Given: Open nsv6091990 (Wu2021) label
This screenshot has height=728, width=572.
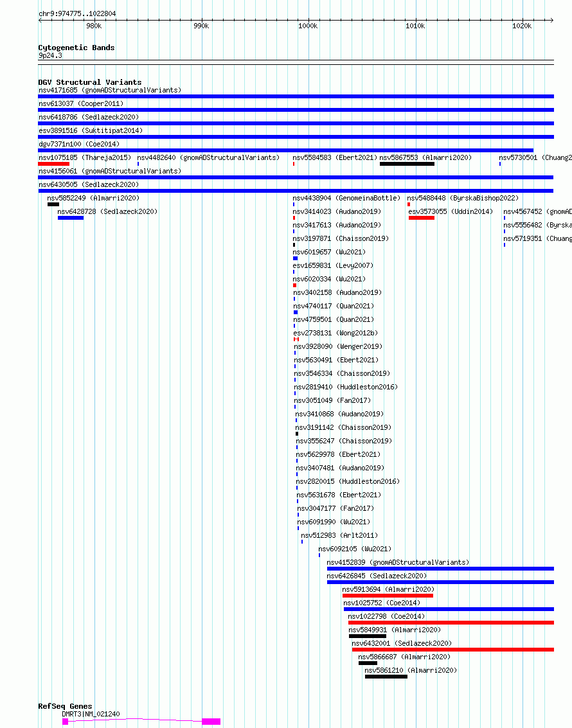Looking at the screenshot, I should (x=334, y=521).
